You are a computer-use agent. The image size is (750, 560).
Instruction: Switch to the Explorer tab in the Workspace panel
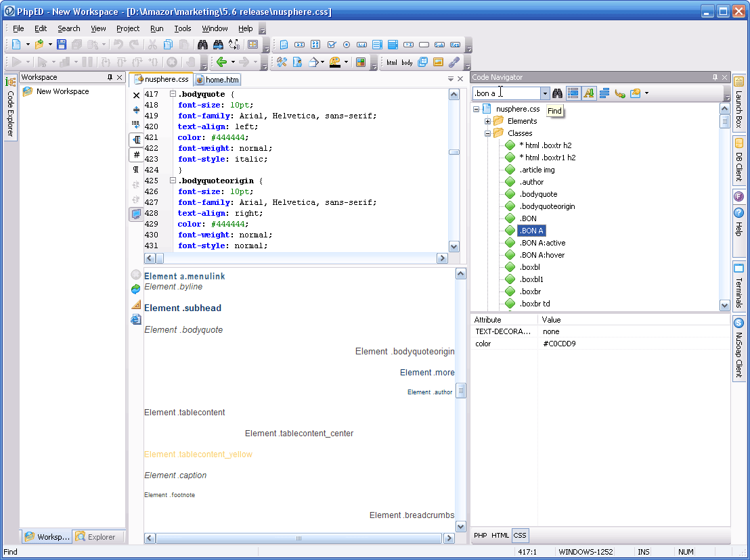click(x=97, y=536)
